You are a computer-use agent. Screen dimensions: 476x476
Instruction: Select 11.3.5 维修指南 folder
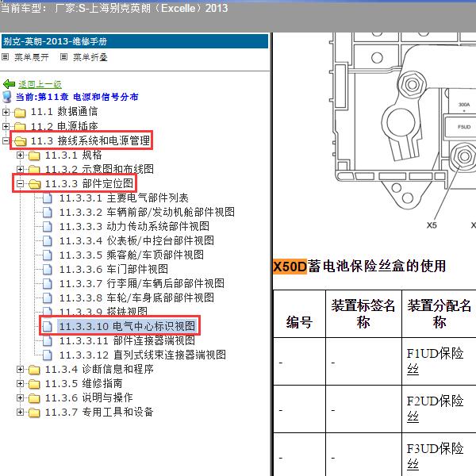83,383
